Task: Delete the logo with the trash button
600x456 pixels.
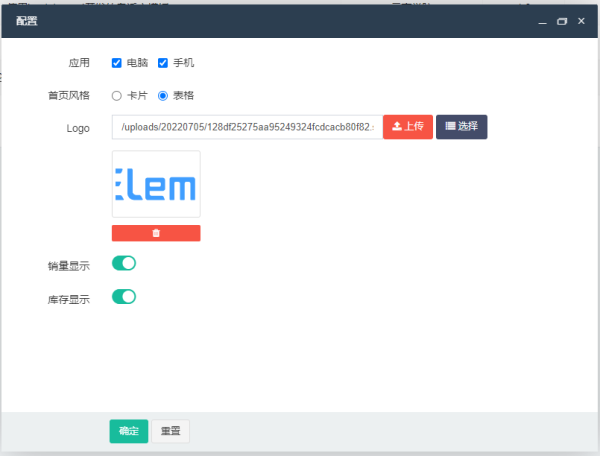Action: coord(156,233)
